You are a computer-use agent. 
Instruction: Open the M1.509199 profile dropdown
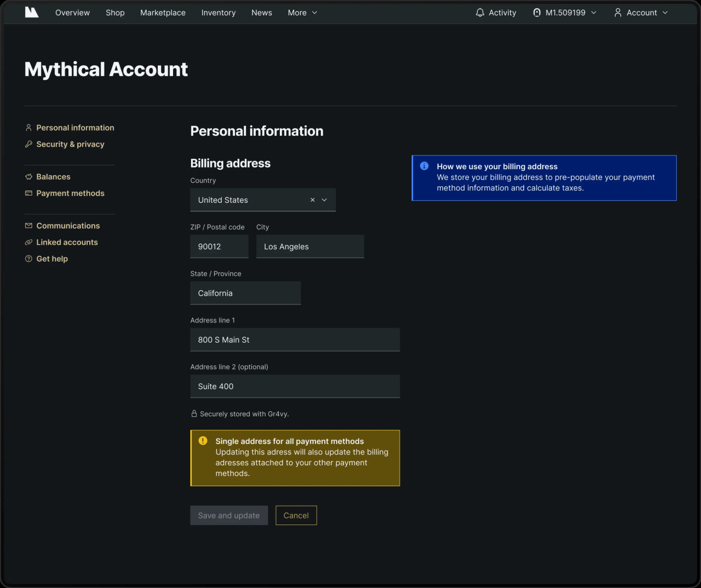point(565,12)
